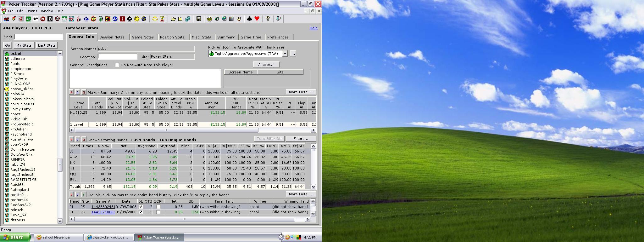644x242 pixels.
Task: Click starting hands scrollbar down arrow
Action: coord(313,187)
